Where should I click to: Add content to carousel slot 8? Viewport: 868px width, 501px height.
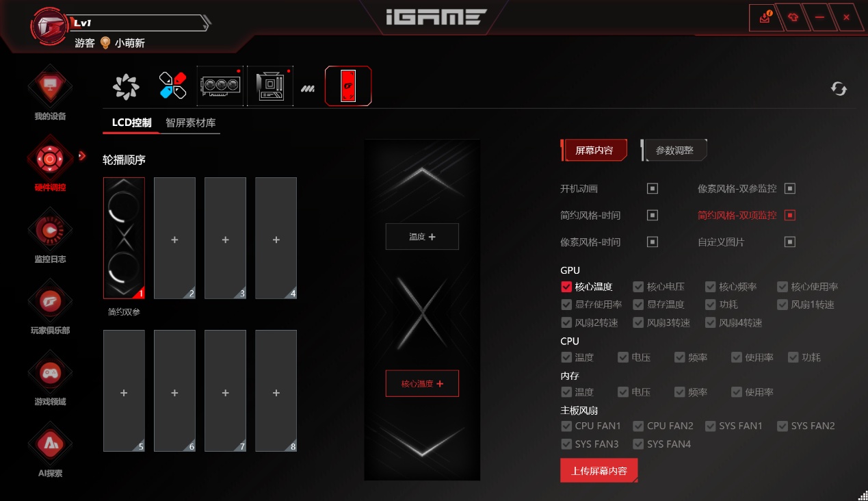[276, 391]
